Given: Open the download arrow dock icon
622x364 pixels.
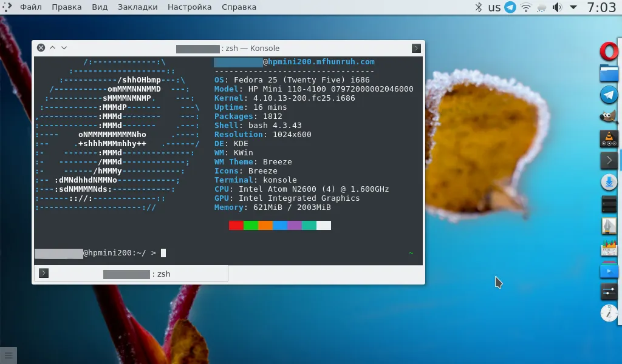Looking at the screenshot, I should pyautogui.click(x=609, y=182).
